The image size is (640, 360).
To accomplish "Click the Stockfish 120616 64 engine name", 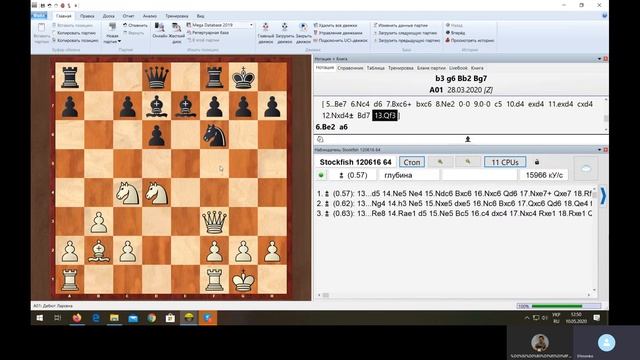I will [x=356, y=162].
